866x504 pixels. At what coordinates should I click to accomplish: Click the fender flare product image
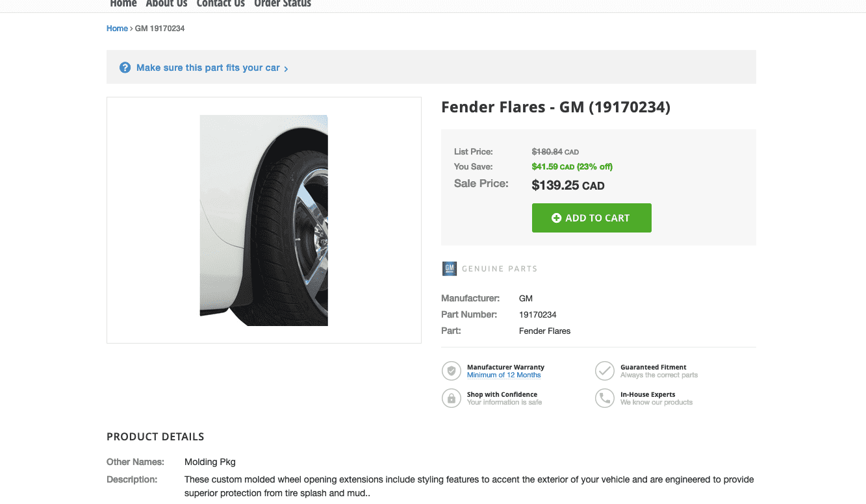click(264, 220)
